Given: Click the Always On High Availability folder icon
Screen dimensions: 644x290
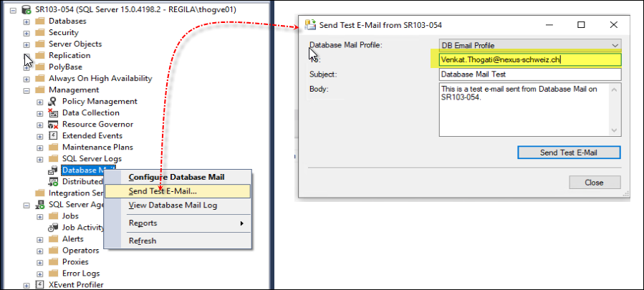Looking at the screenshot, I should coord(40,79).
